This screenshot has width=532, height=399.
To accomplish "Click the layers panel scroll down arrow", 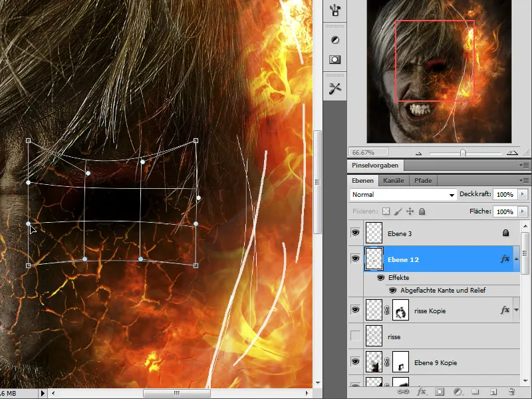I will point(525,381).
